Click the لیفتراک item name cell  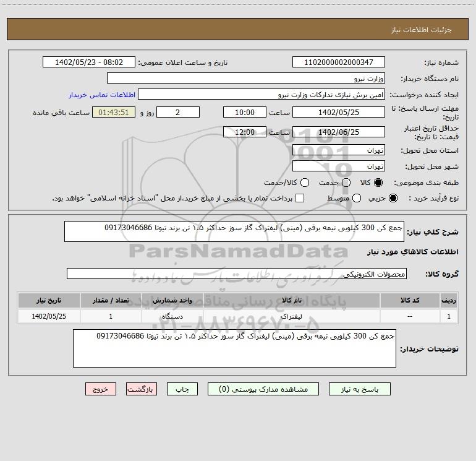pyautogui.click(x=291, y=316)
